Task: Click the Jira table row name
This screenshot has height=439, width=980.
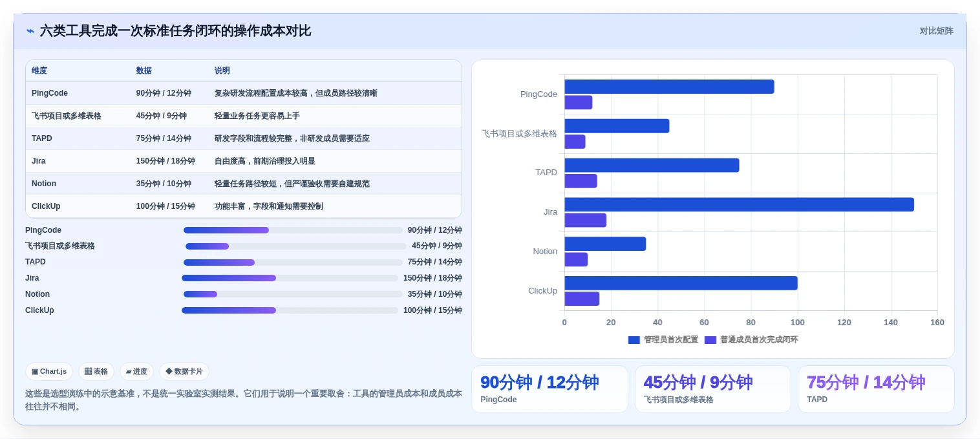Action: tap(39, 161)
